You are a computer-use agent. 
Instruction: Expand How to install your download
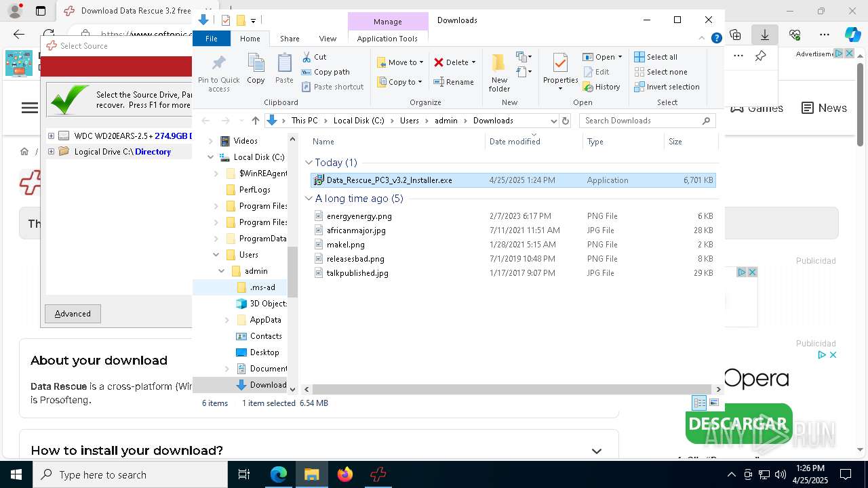[x=597, y=451]
